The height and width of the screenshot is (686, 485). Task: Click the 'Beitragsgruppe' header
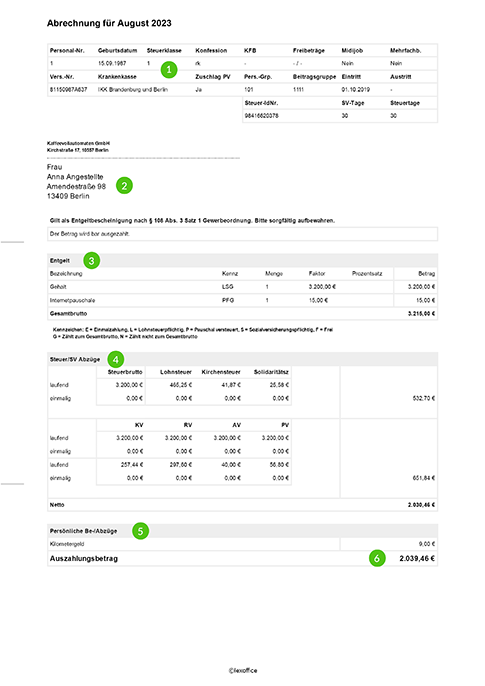click(314, 77)
